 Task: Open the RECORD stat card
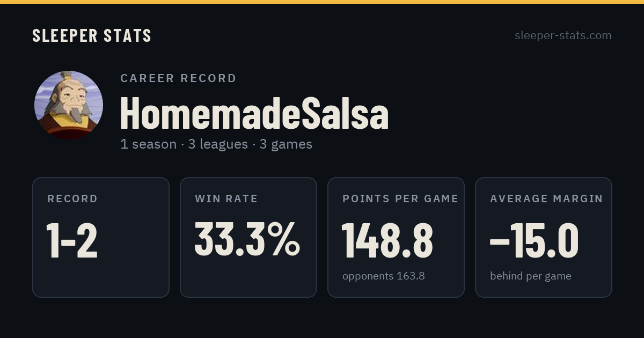pos(101,237)
